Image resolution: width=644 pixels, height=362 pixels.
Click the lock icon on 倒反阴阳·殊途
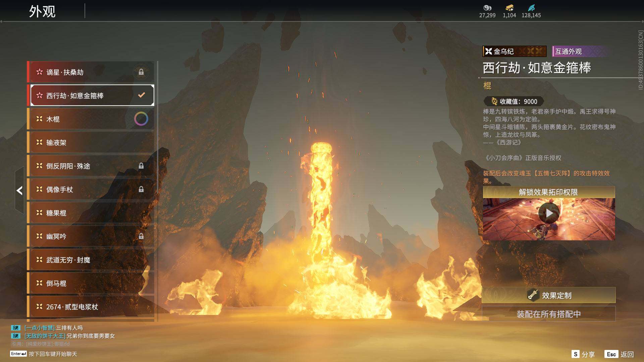point(141,166)
